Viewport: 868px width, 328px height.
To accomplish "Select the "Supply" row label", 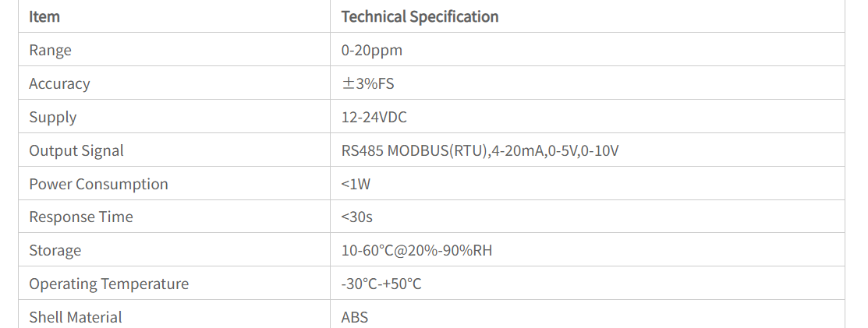I will pyautogui.click(x=52, y=117).
